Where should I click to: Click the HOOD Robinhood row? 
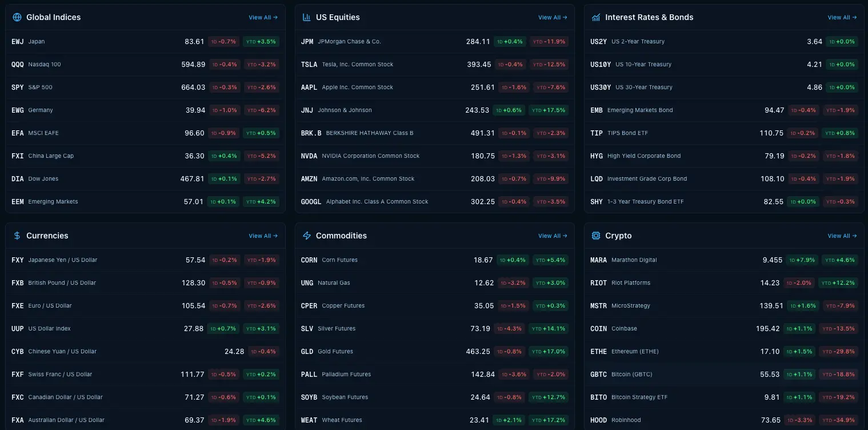tap(724, 420)
